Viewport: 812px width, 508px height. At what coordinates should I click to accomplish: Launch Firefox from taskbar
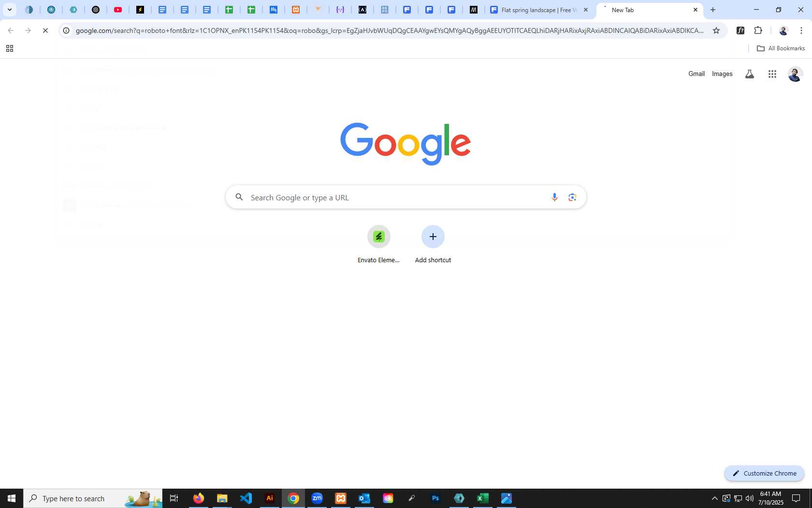pyautogui.click(x=198, y=498)
